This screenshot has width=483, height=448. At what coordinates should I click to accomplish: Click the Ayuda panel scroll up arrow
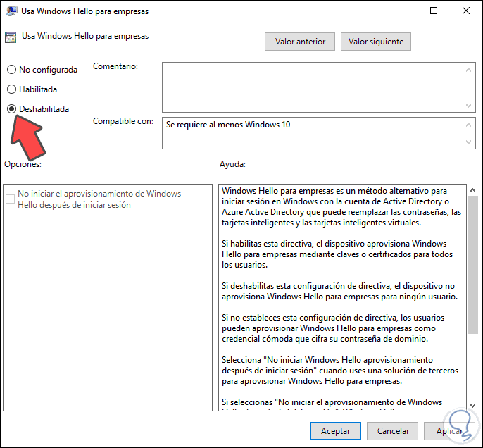[x=472, y=190]
